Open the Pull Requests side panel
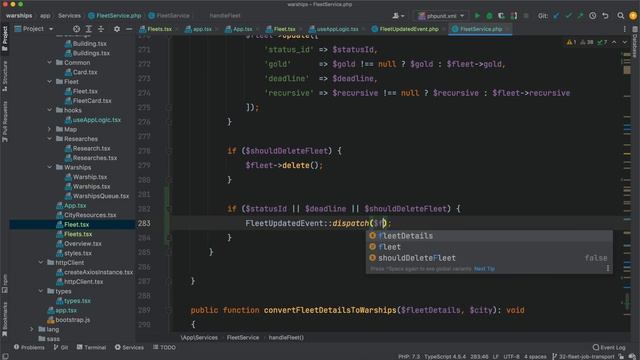The image size is (640, 360). [5, 122]
